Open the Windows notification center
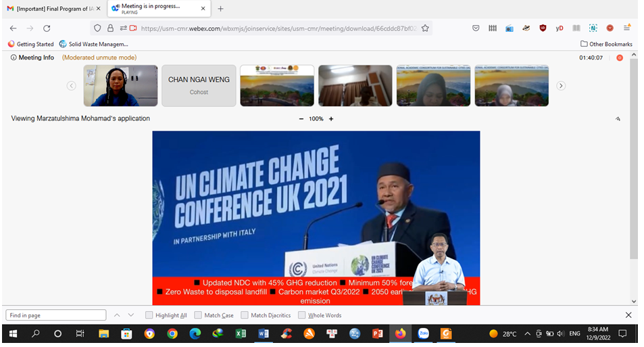The image size is (644, 347). (622, 334)
